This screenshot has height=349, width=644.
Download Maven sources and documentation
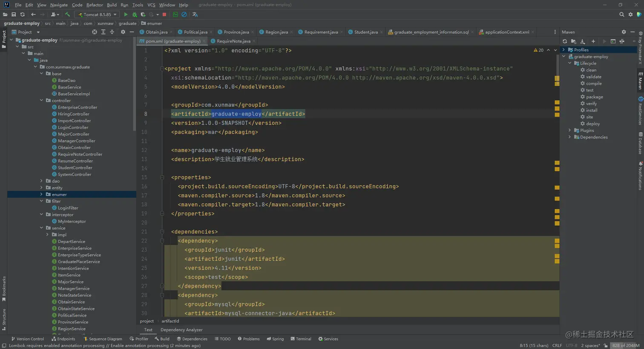583,41
